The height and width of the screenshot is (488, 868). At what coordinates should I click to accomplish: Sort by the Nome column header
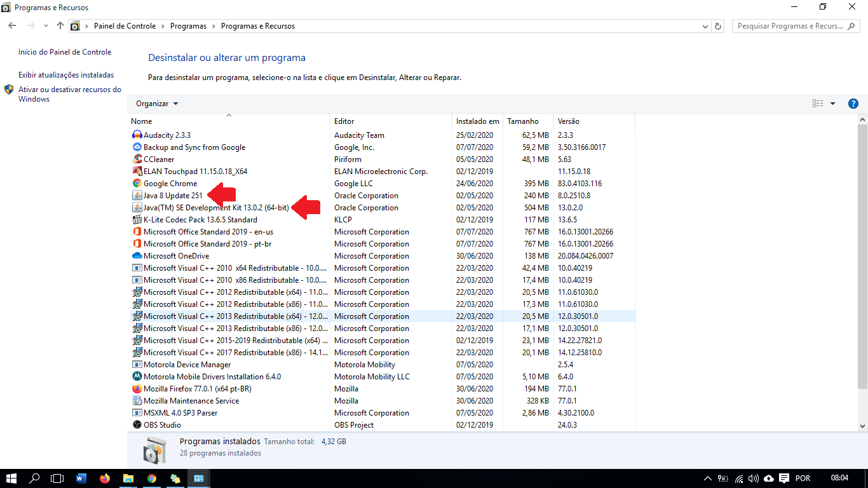[229, 121]
